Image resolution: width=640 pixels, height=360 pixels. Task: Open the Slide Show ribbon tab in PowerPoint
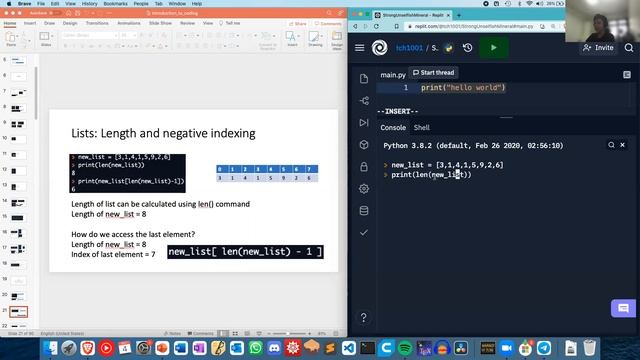click(160, 23)
